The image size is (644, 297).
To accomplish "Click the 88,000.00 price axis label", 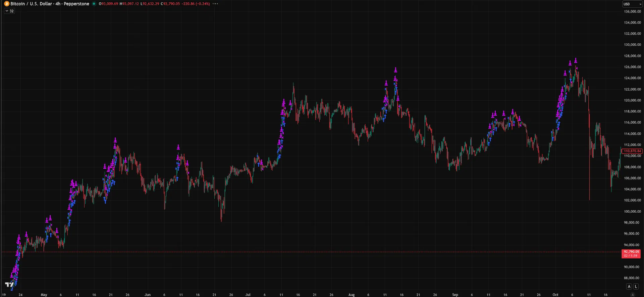I will coord(632,278).
